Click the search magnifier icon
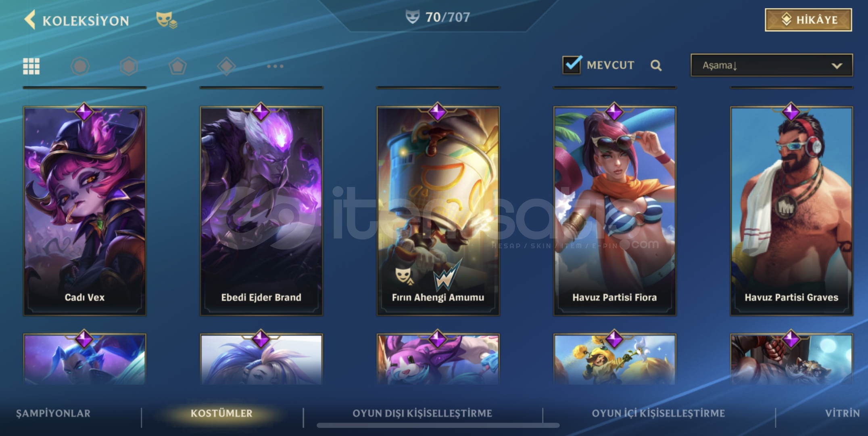The image size is (868, 436). coord(656,65)
